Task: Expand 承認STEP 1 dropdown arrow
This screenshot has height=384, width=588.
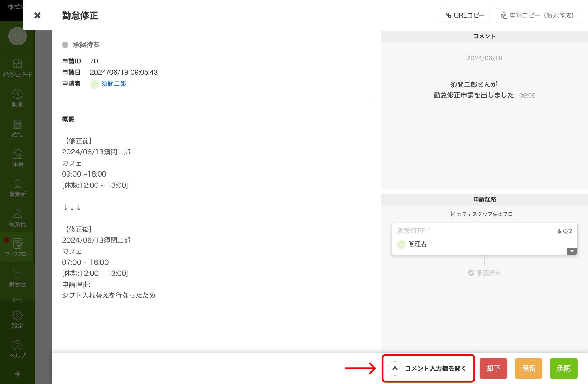Action: coord(572,251)
